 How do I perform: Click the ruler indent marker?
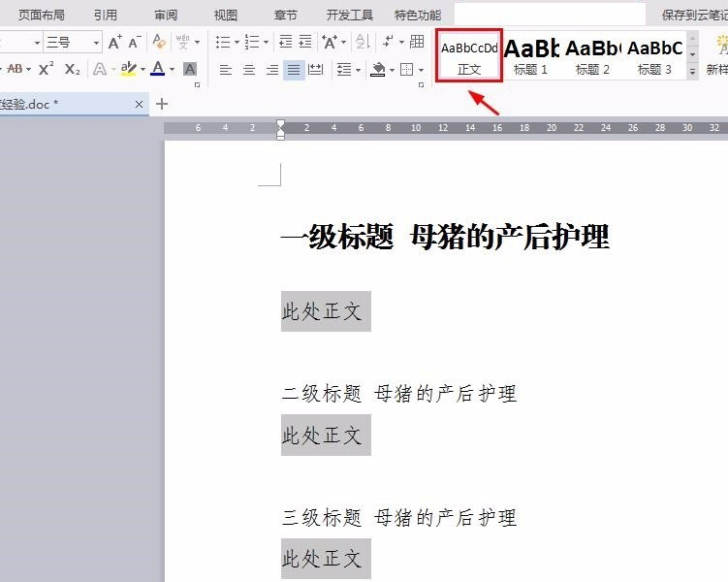pyautogui.click(x=280, y=129)
